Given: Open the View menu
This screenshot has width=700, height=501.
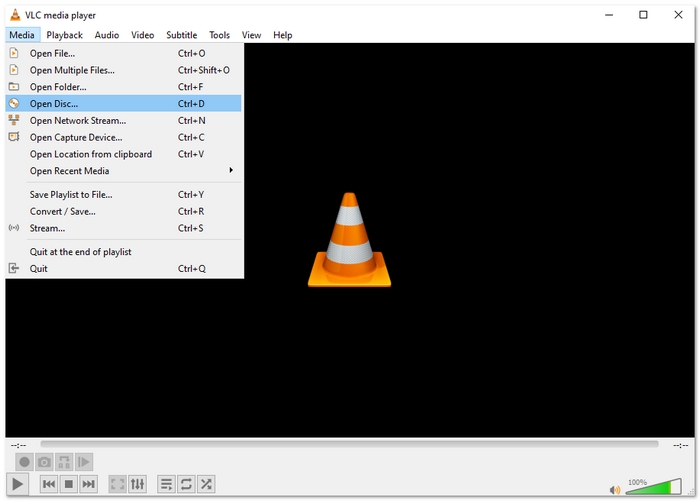Looking at the screenshot, I should pos(251,35).
